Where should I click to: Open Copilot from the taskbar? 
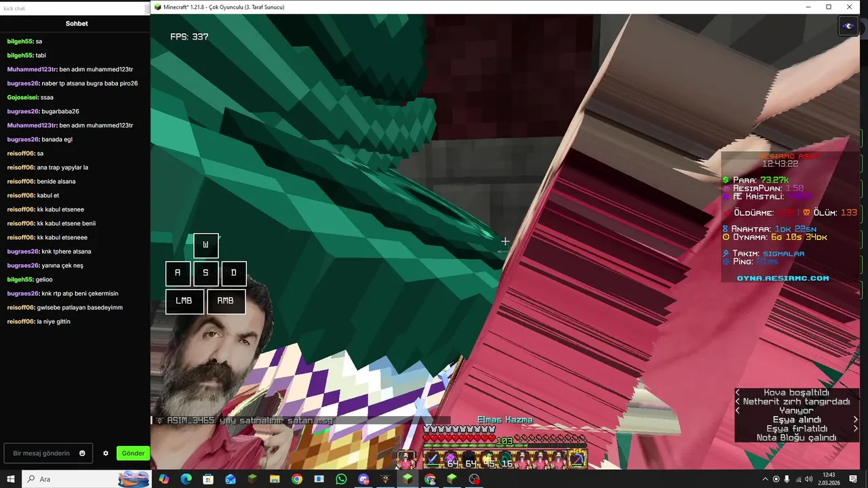(163, 479)
